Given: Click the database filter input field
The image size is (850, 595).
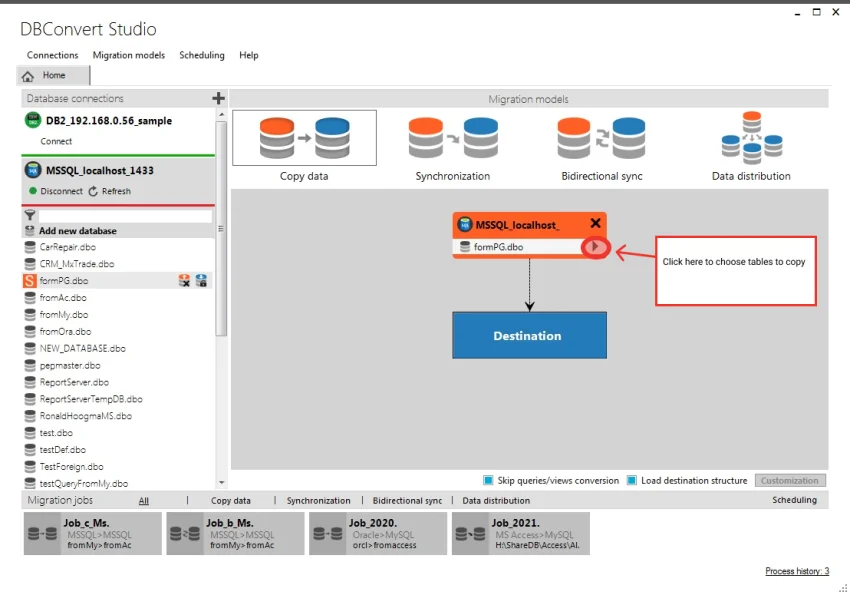Looking at the screenshot, I should click(125, 216).
